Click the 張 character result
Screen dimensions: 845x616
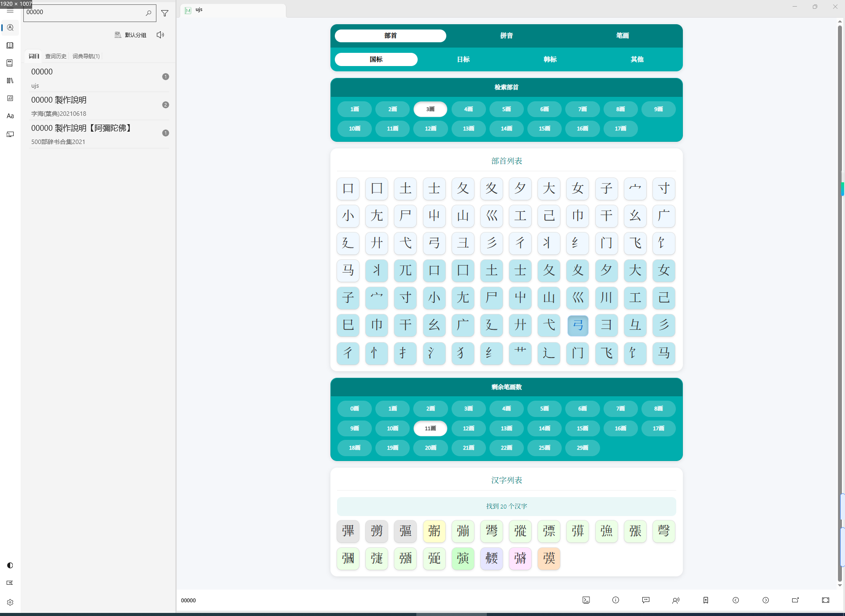click(635, 531)
